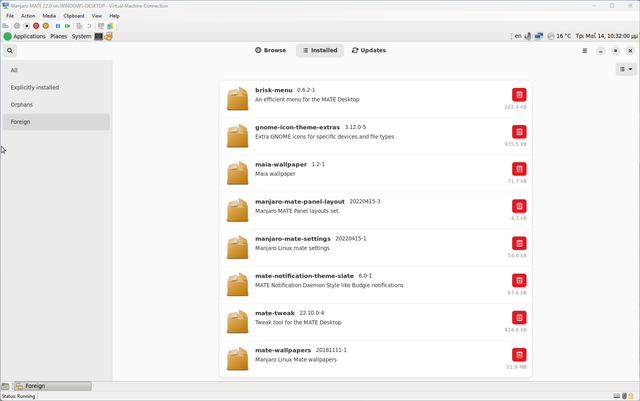The height and width of the screenshot is (401, 640).
Task: Switch to the Browse tab
Action: 270,50
